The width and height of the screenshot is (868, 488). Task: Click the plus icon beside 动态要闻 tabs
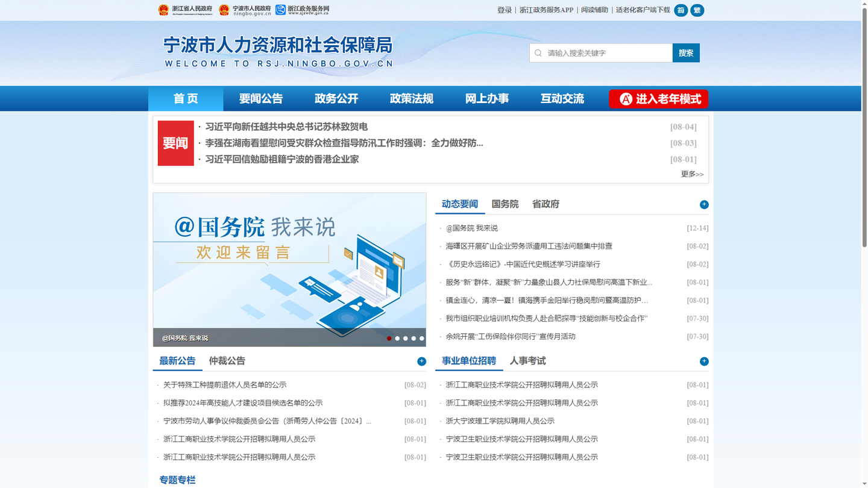(704, 205)
